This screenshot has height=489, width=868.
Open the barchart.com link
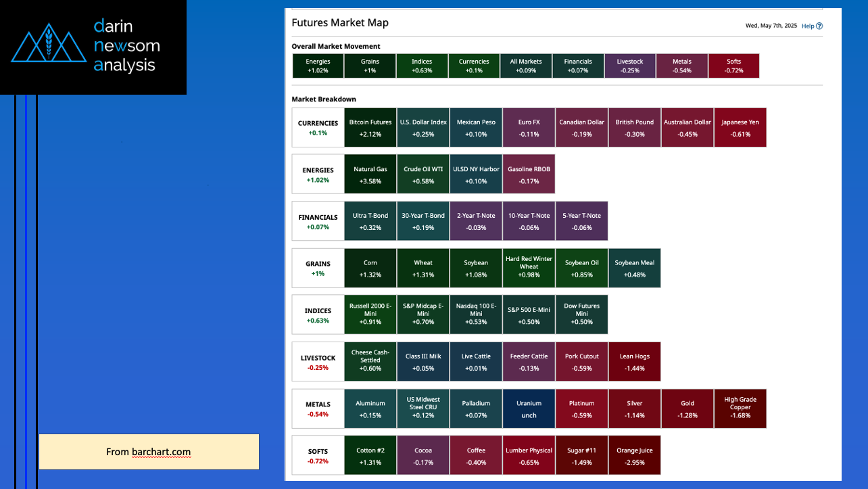click(161, 452)
